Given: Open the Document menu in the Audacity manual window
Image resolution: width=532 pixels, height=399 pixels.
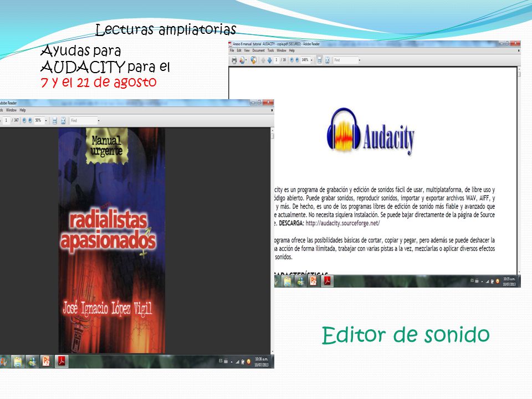Looking at the screenshot, I should 259,50.
